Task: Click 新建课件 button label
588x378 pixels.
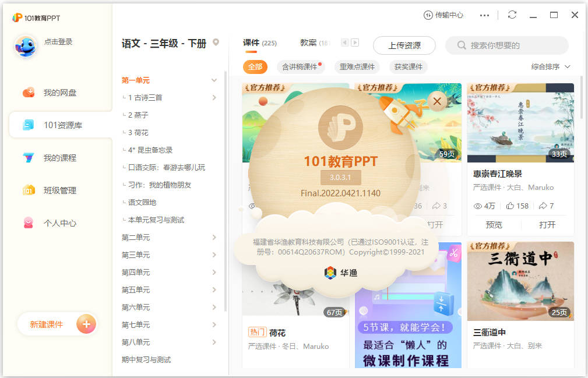Action: point(47,324)
